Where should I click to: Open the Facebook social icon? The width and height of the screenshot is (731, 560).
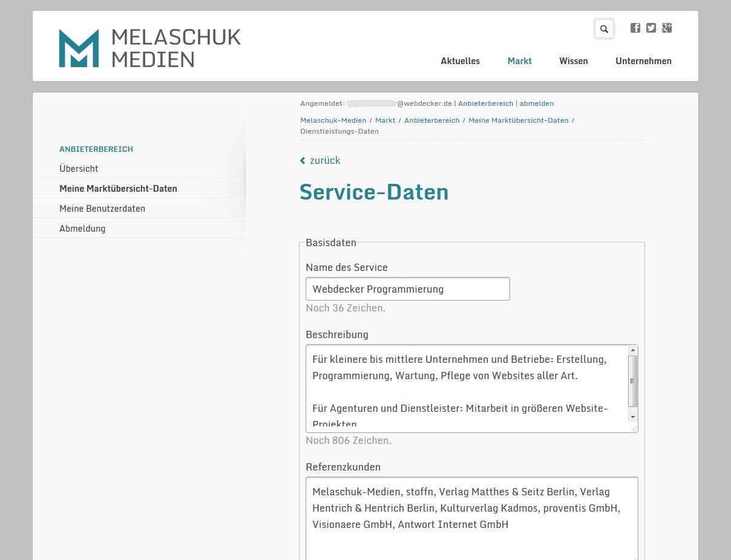point(635,28)
